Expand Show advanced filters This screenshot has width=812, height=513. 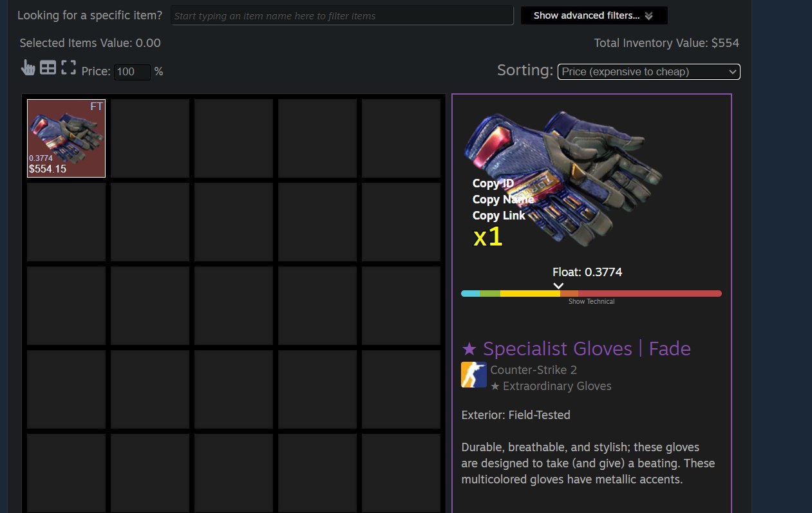tap(594, 15)
